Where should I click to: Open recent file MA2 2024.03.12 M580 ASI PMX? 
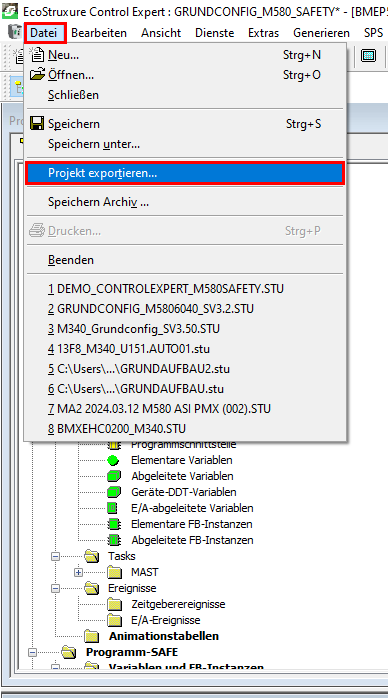point(185,409)
